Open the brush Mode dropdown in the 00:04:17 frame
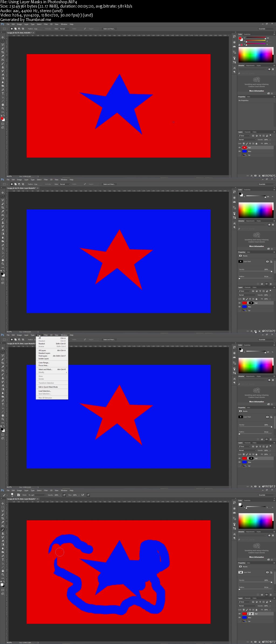Viewport: 276px width, 644px height. pos(37,495)
